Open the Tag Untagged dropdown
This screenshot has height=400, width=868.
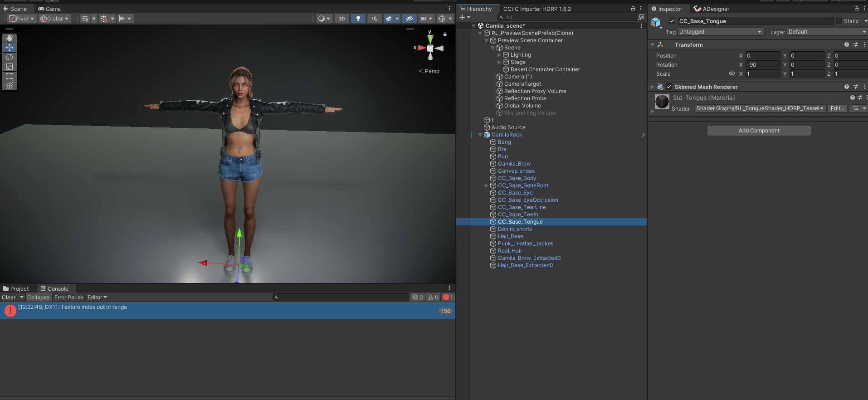click(721, 32)
